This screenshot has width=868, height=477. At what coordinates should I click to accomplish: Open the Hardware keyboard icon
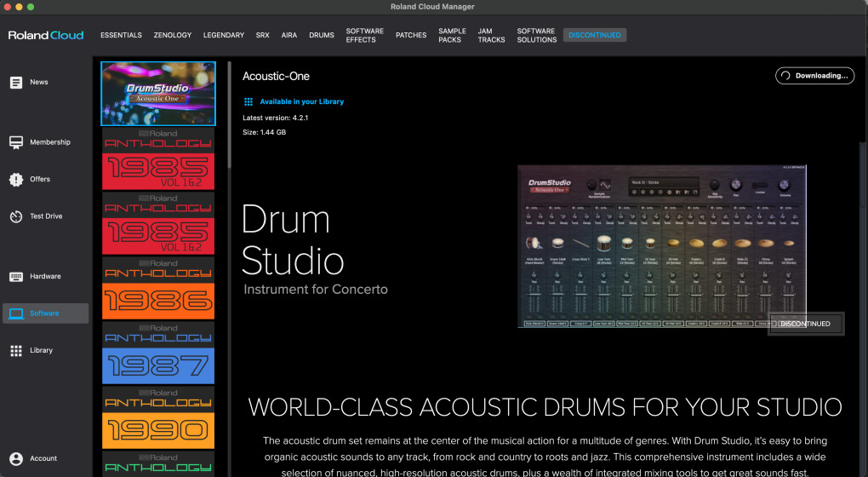point(16,277)
